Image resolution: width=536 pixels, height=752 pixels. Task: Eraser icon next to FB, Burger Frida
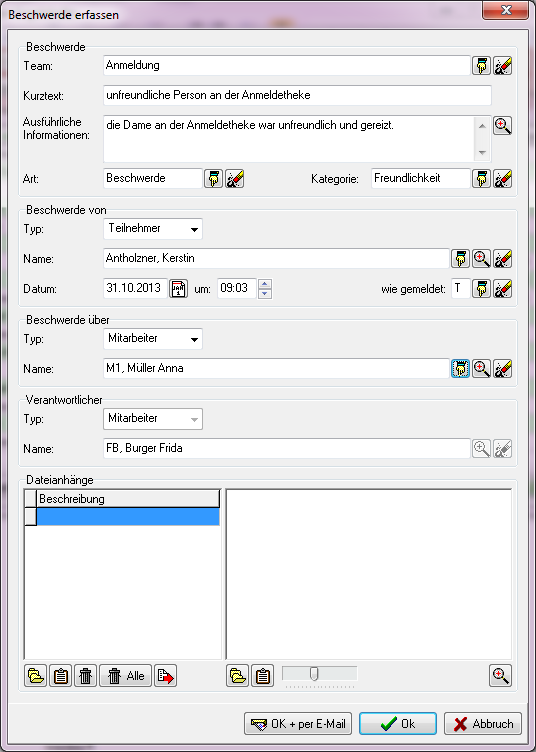(502, 449)
